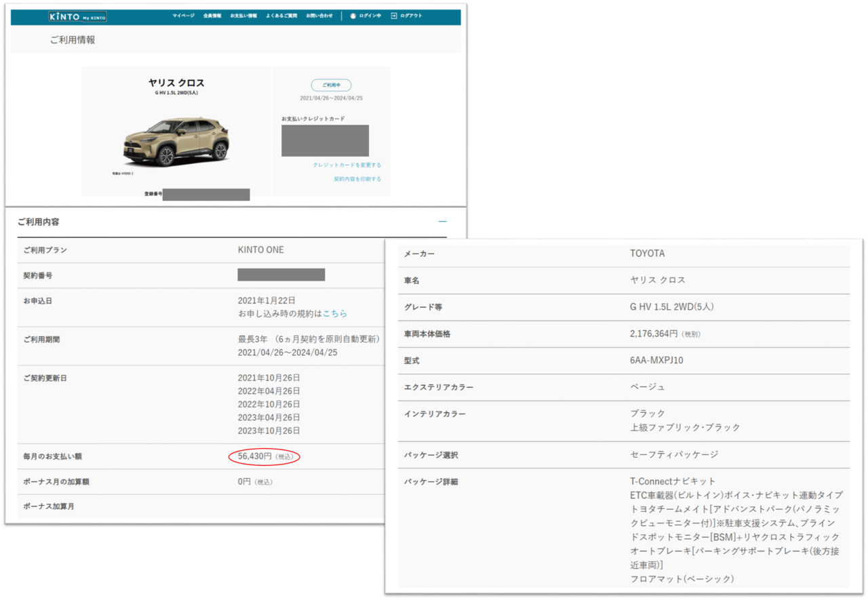Click the logout arrow icon

[394, 16]
